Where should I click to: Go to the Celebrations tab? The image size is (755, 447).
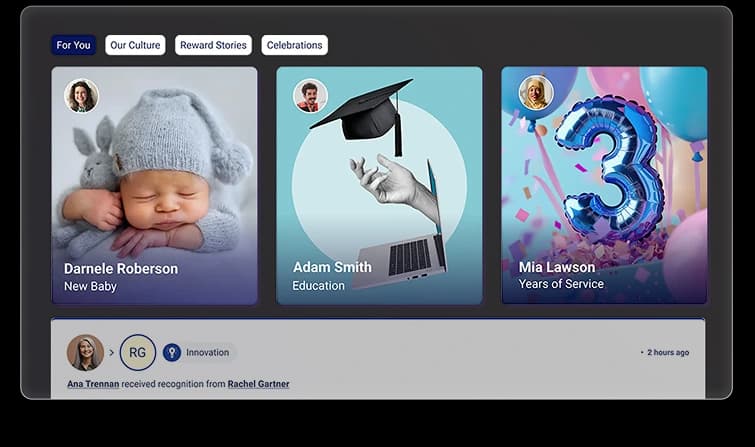click(x=294, y=45)
